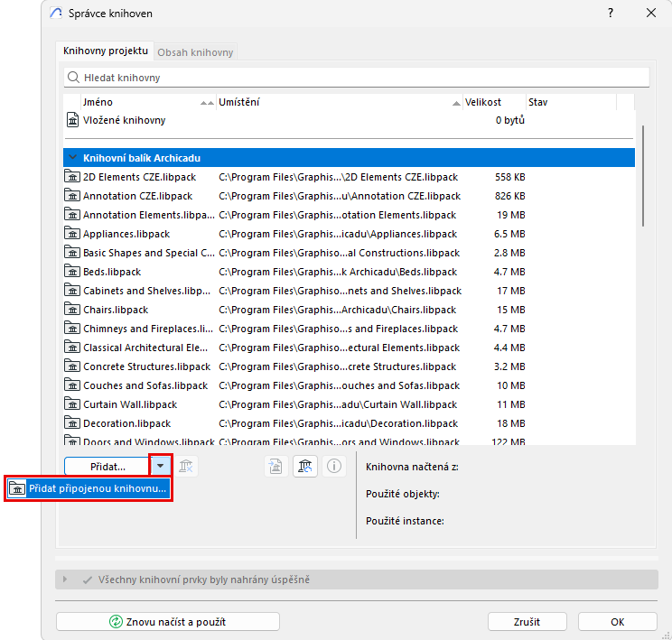Click the 0 bytů size value
672x640 pixels.
(510, 120)
